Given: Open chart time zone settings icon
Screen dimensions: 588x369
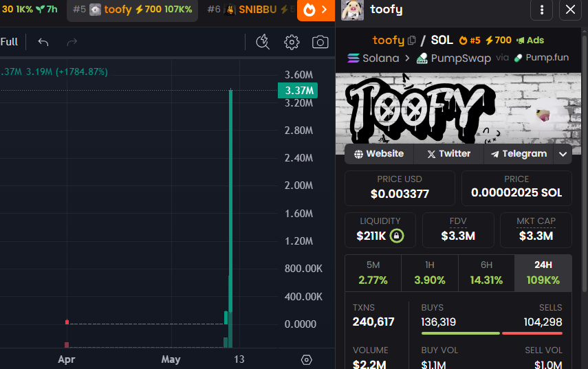Looking at the screenshot, I should 306,359.
